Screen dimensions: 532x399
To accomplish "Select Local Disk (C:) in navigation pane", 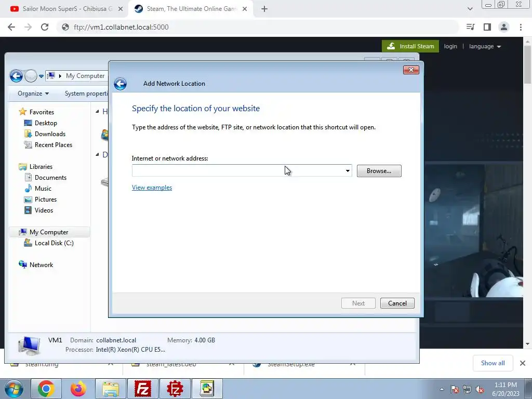I will (54, 243).
